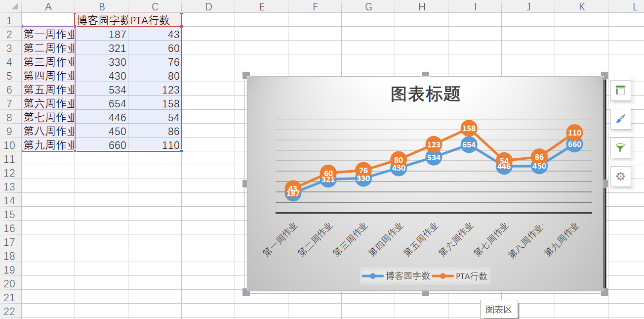The width and height of the screenshot is (644, 319).
Task: Click cell containing 43 in column C
Action: [x=155, y=34]
